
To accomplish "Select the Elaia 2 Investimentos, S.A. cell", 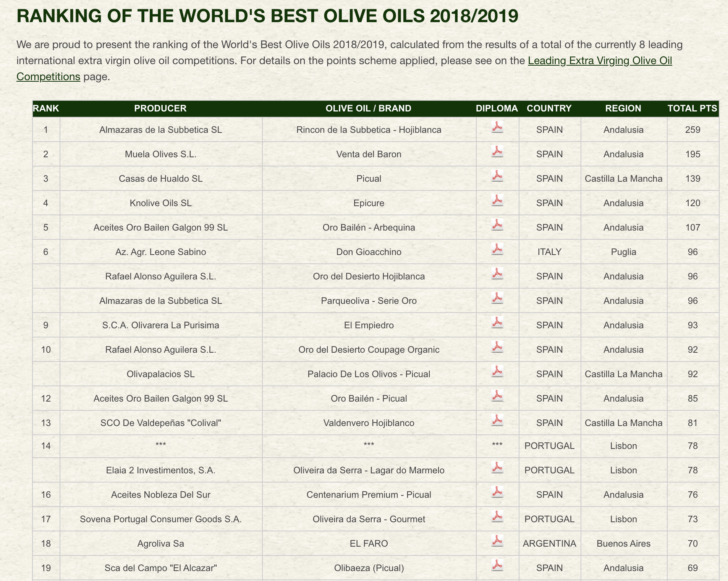I will coord(161,470).
